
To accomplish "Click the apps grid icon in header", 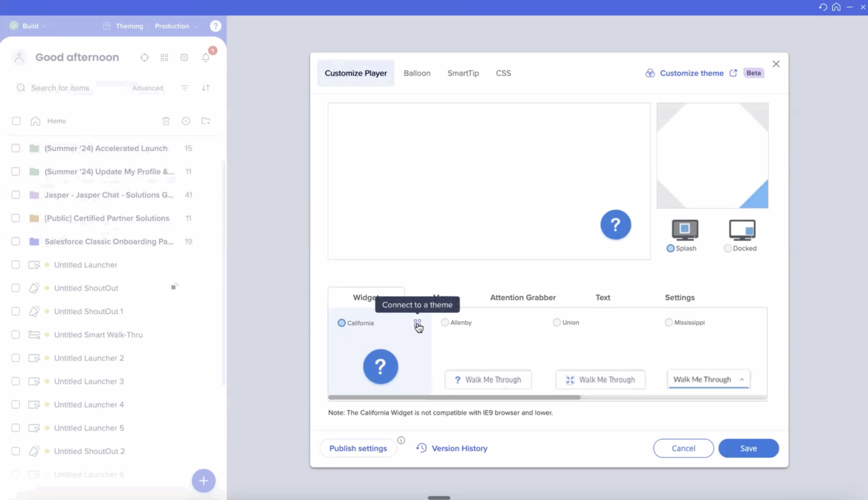I will (164, 57).
